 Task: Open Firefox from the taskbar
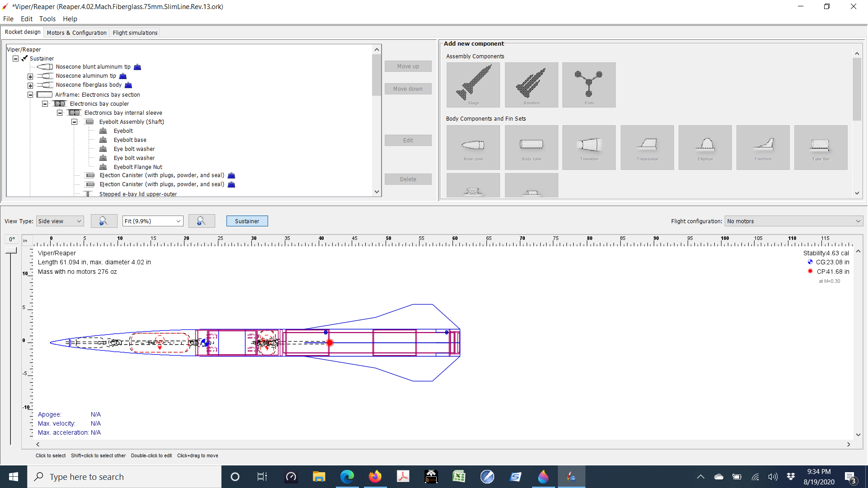375,477
